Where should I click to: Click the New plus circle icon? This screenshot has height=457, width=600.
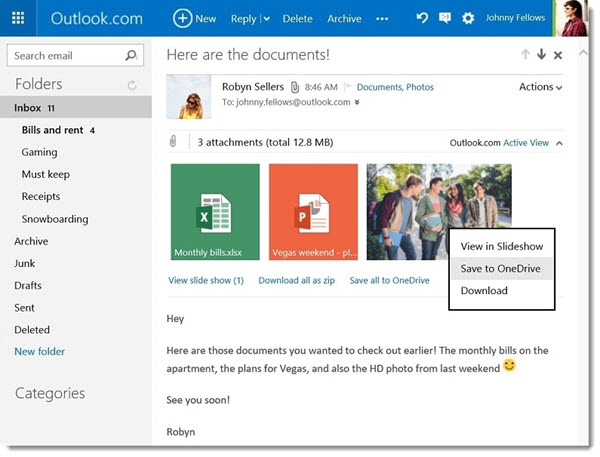(x=183, y=18)
